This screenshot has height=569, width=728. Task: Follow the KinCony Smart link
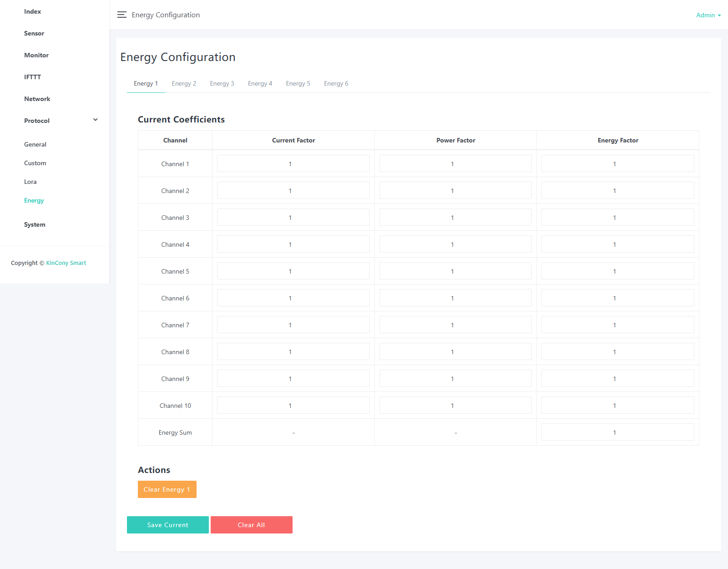click(x=66, y=263)
